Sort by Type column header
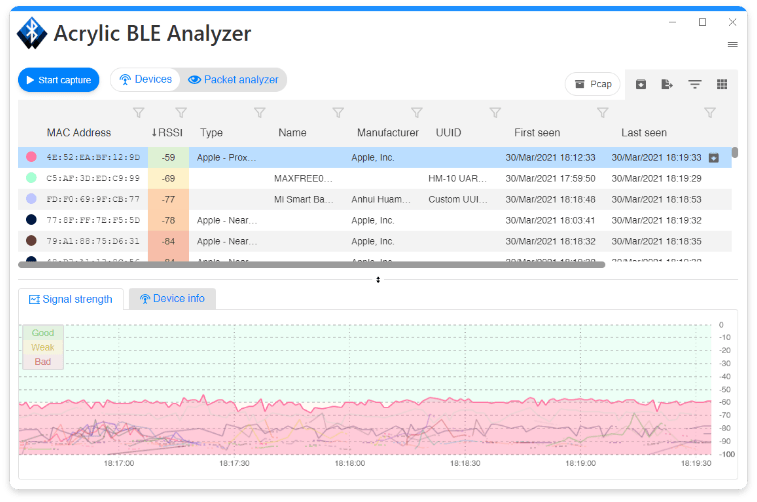The image size is (757, 502). coord(211,133)
